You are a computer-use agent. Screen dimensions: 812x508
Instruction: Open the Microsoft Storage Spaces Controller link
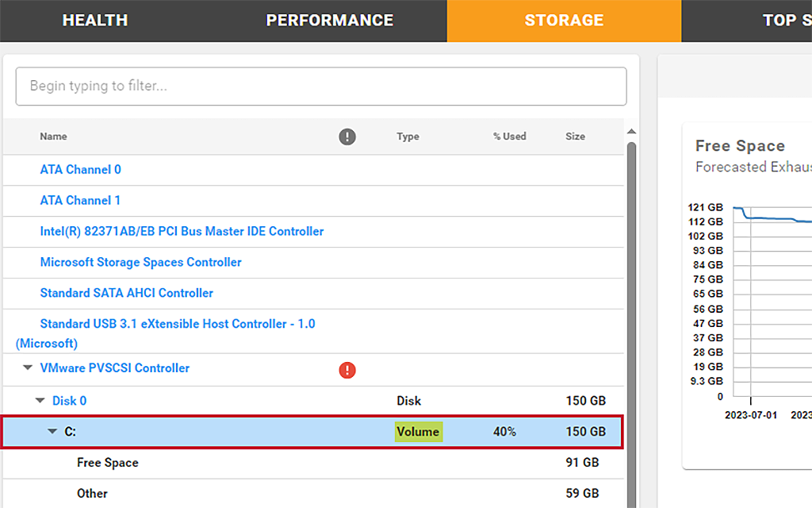pos(141,262)
